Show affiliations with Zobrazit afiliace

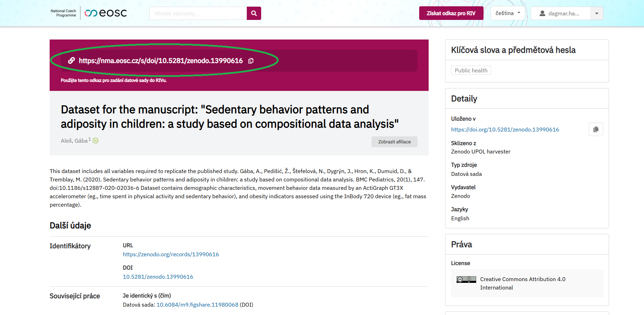click(x=394, y=142)
